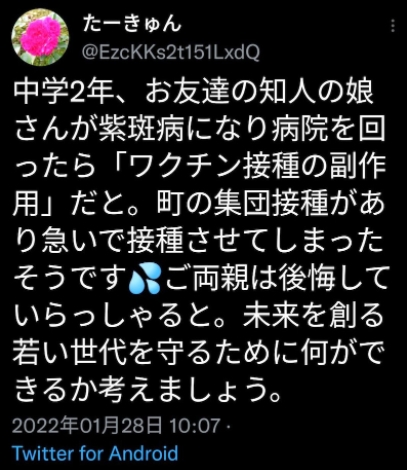Click the 2022年01月28日 date stamp

(x=87, y=426)
